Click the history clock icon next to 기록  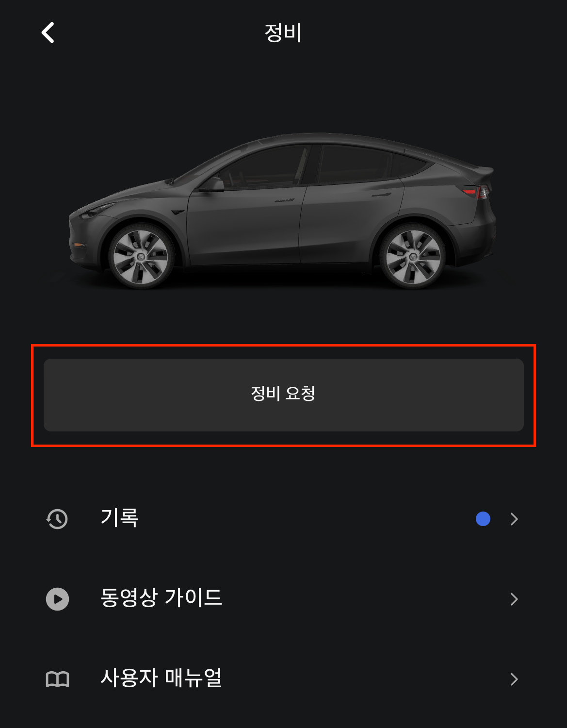click(57, 519)
